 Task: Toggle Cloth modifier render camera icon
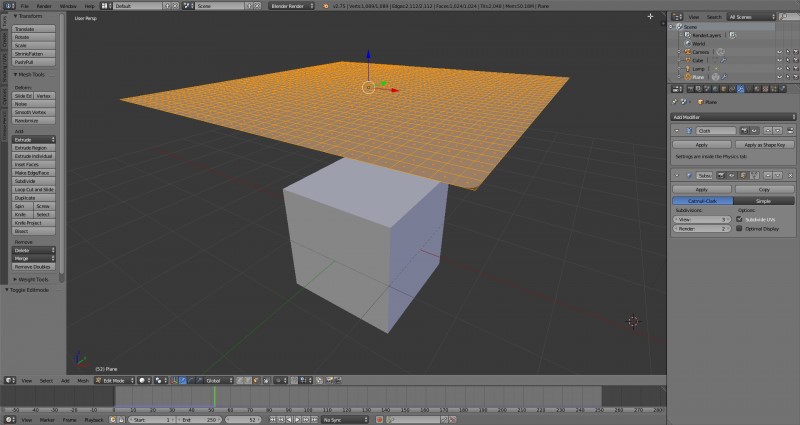pos(745,131)
